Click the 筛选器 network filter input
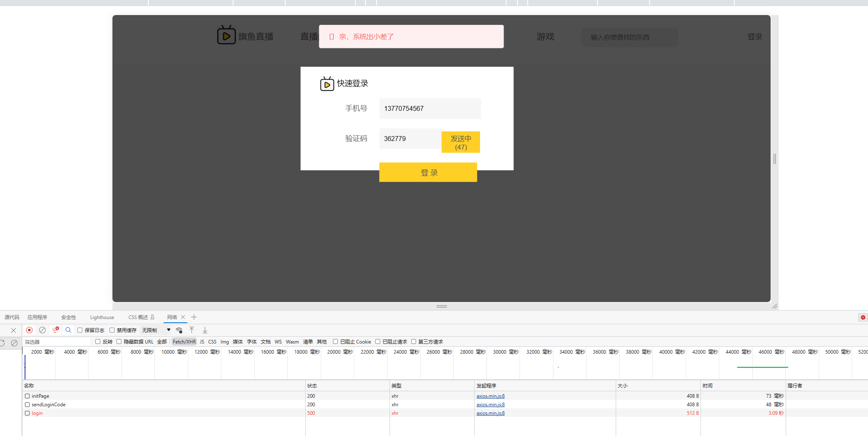Viewport: 868px width, 436px height. pyautogui.click(x=57, y=342)
